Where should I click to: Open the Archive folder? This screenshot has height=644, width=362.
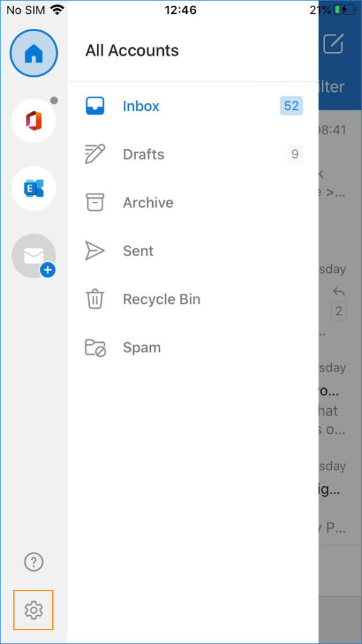(148, 203)
